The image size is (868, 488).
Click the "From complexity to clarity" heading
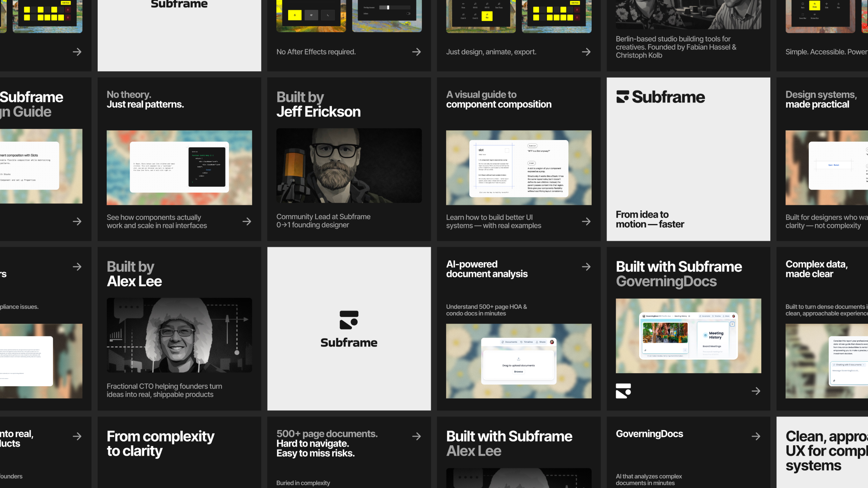[x=160, y=444]
